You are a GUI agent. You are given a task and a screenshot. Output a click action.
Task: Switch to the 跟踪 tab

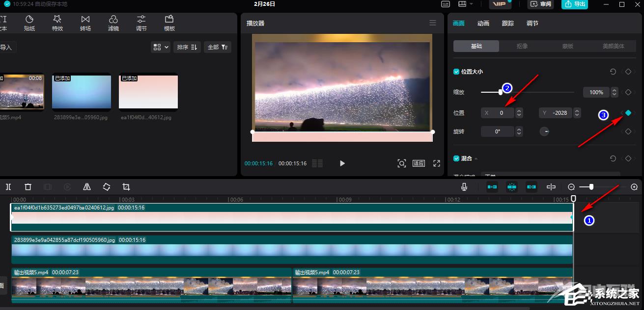pyautogui.click(x=508, y=23)
